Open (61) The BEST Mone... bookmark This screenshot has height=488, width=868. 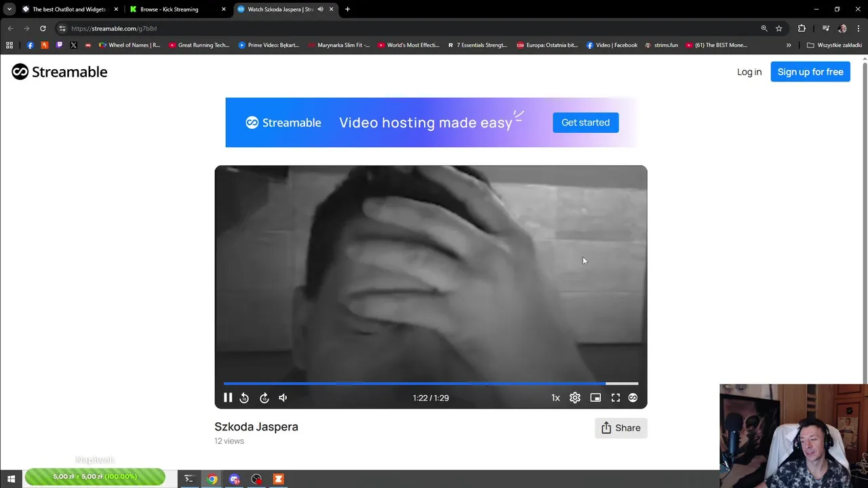tap(716, 45)
